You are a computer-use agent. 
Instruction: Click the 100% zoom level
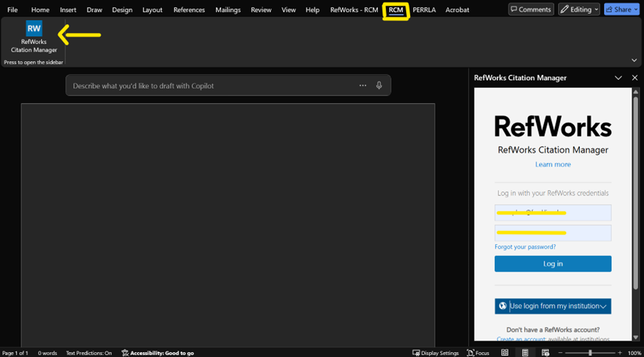tap(634, 353)
